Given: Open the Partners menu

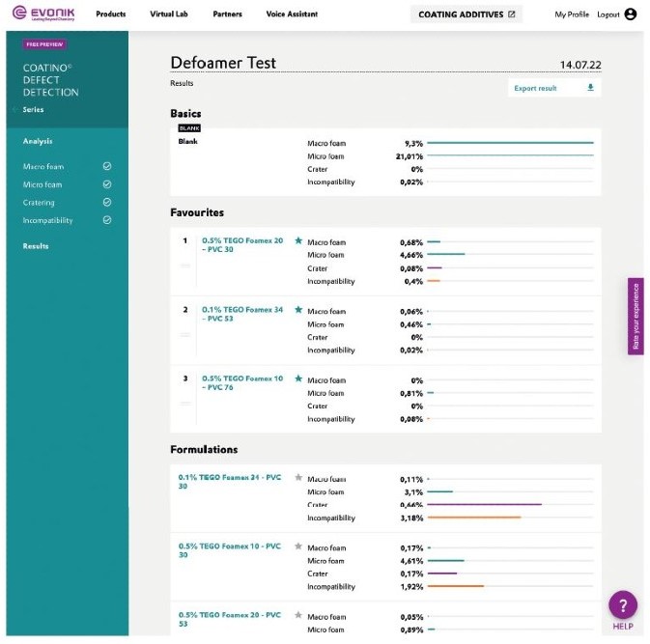Looking at the screenshot, I should 227,14.
